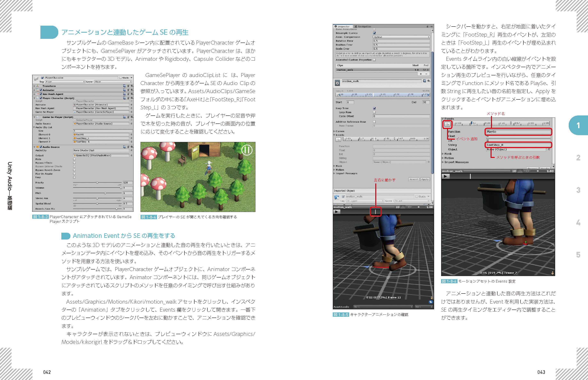
Task: Click the Audio Source help book icon
Action: [125, 147]
